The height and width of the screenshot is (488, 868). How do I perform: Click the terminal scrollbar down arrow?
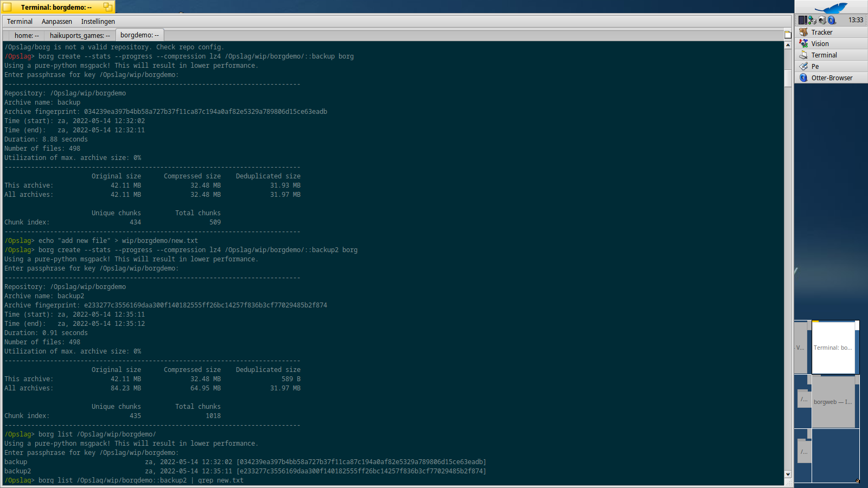788,474
